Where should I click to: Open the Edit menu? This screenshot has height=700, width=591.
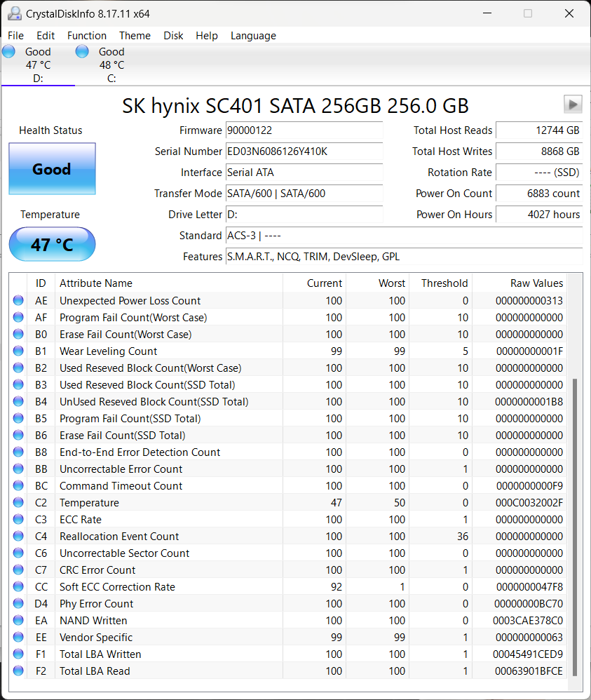pyautogui.click(x=46, y=36)
